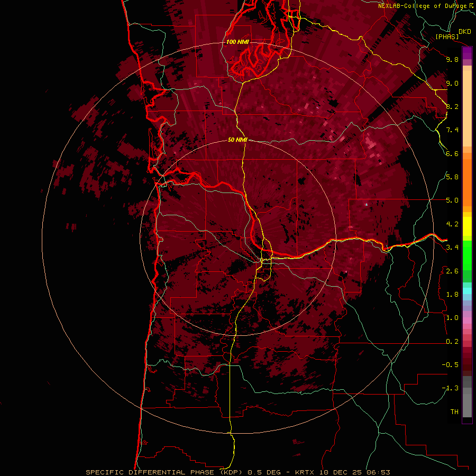Screen dimensions: 476x476
Task: Click the 0.5 DEG elevation text
Action: pyautogui.click(x=264, y=472)
